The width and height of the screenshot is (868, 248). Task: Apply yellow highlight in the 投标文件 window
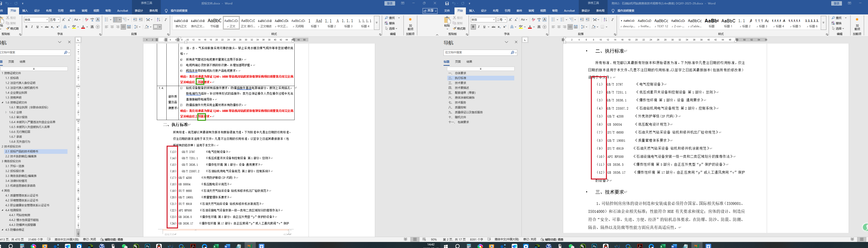(74, 27)
